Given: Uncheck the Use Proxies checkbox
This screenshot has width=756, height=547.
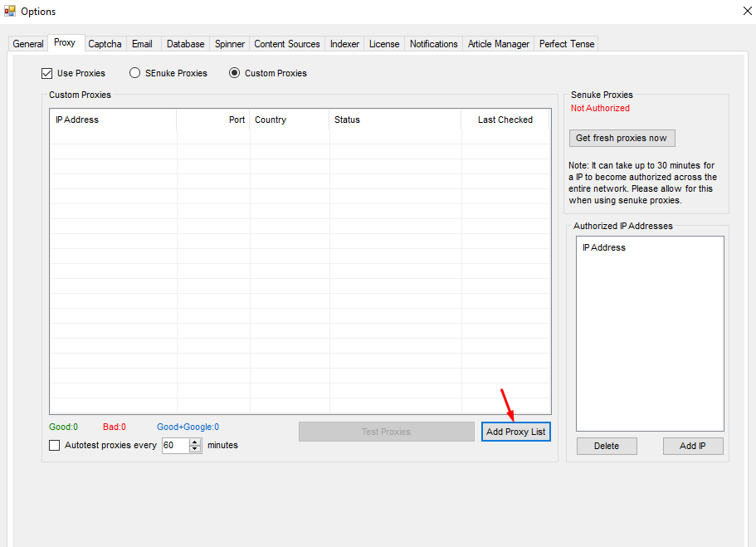Looking at the screenshot, I should (x=46, y=73).
